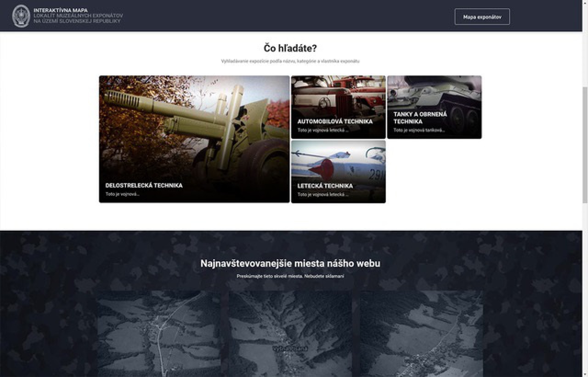
Task: Select the Tanky a obrnená technika title
Action: (420, 118)
